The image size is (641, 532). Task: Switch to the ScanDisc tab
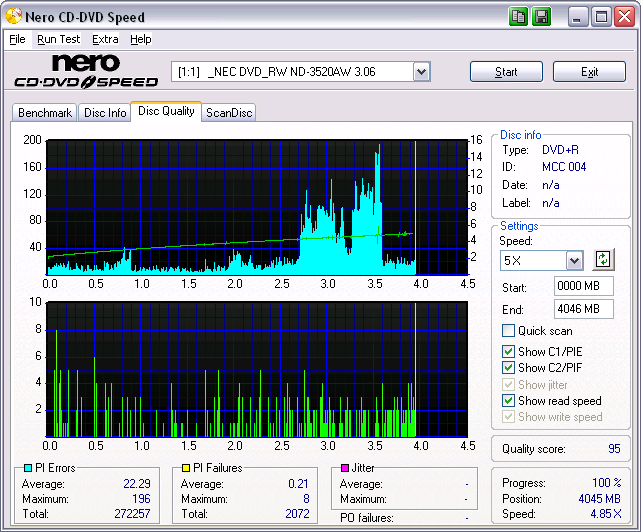(x=229, y=112)
